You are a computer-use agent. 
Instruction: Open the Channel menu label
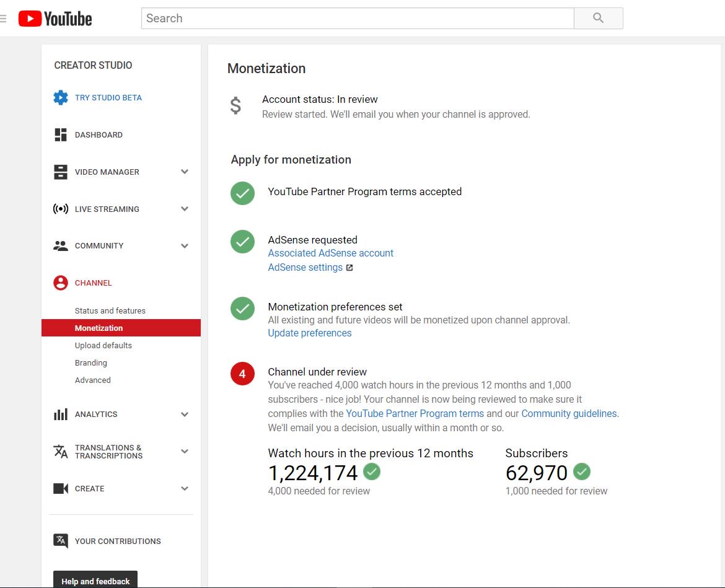(93, 283)
